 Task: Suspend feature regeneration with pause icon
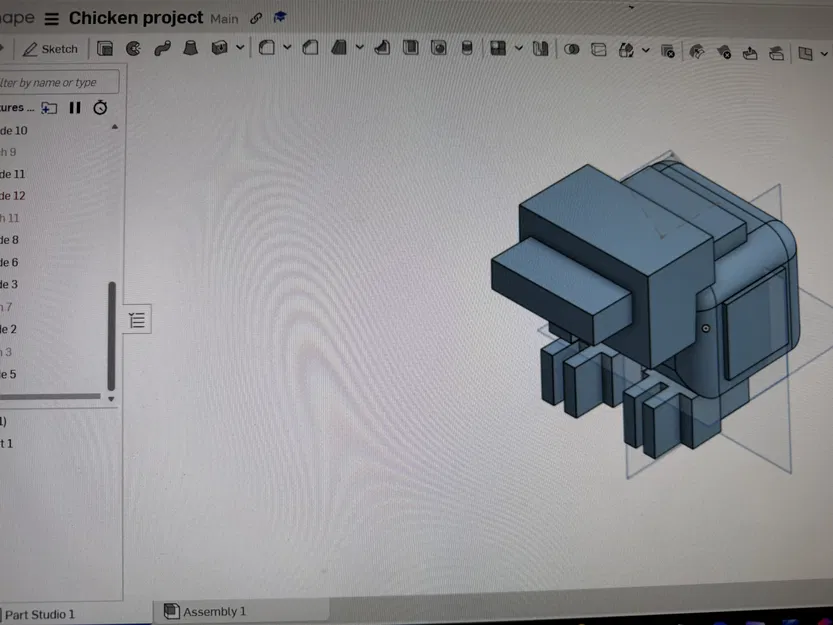coord(73,107)
